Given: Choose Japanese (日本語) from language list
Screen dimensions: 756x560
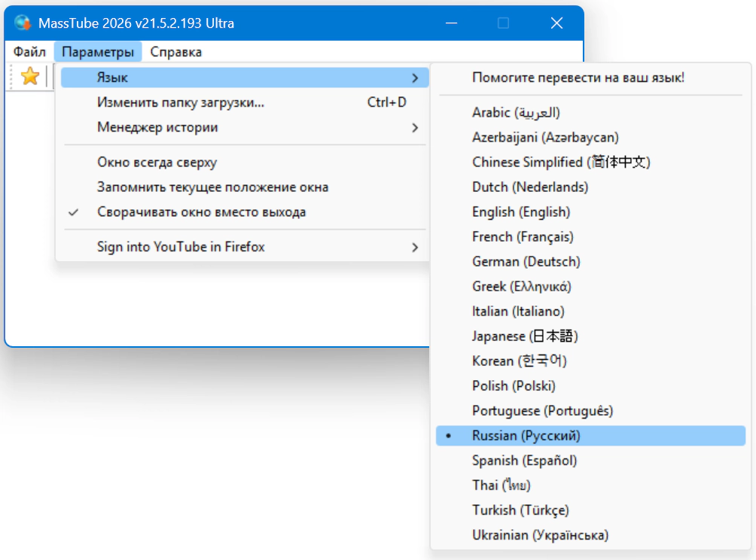Looking at the screenshot, I should click(525, 336).
